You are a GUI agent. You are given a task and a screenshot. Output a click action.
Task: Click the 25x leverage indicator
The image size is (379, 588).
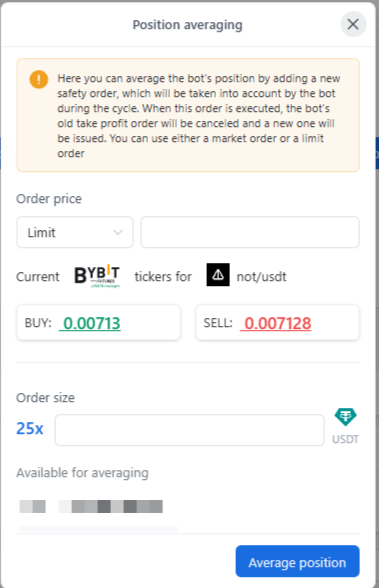[30, 428]
